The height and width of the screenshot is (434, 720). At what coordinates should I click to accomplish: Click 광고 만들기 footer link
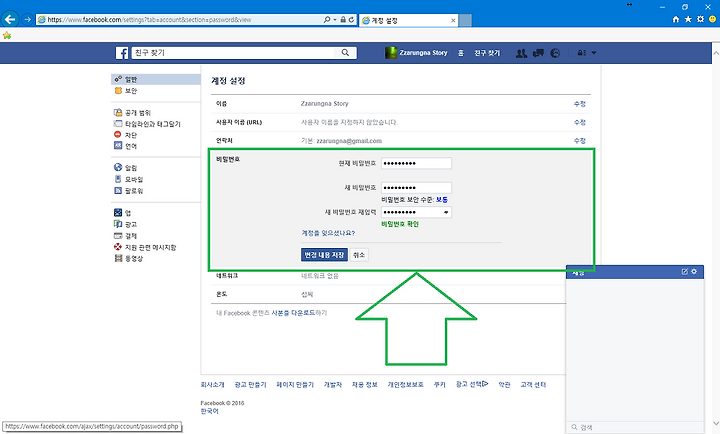pyautogui.click(x=250, y=384)
